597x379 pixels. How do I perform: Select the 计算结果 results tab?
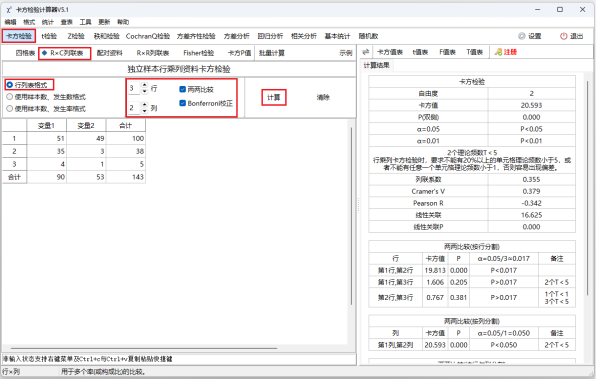(376, 66)
